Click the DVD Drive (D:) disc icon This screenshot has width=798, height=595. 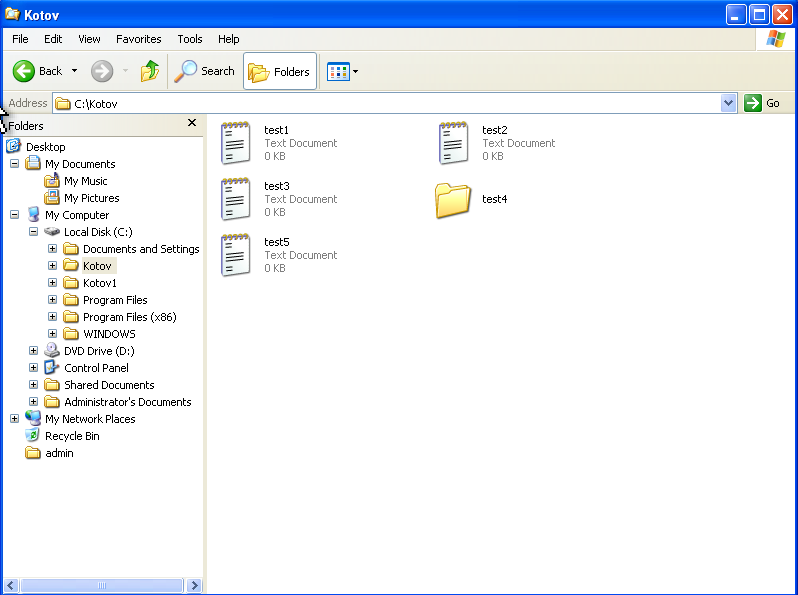click(x=52, y=350)
